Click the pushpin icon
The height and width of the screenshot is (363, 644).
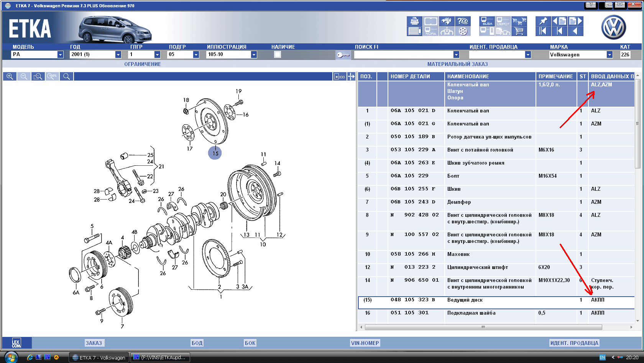[x=543, y=21]
